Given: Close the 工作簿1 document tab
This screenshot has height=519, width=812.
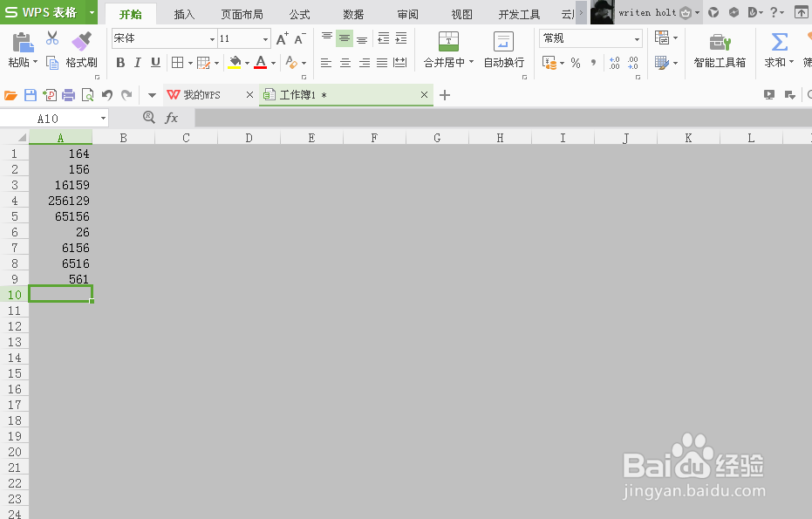Looking at the screenshot, I should [424, 95].
